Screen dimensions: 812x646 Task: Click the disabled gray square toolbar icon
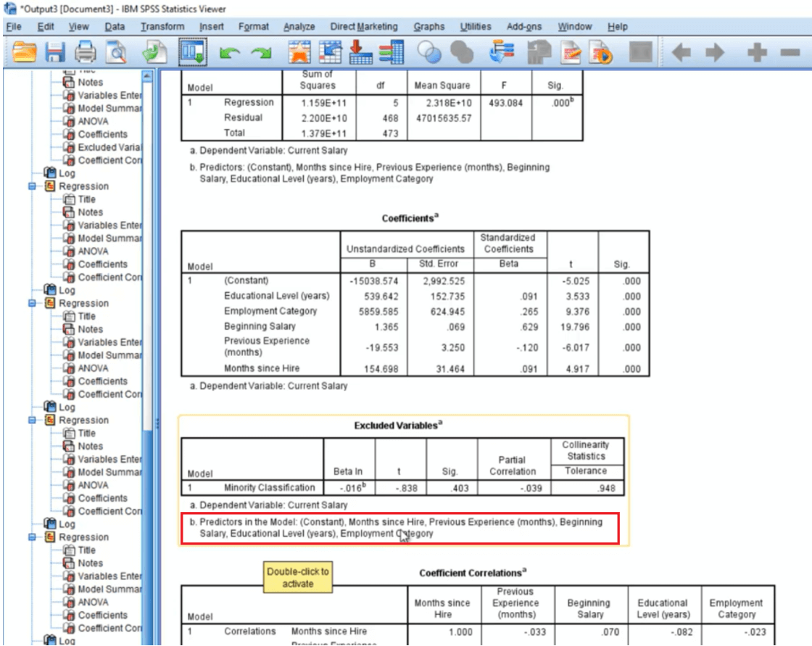click(x=641, y=52)
